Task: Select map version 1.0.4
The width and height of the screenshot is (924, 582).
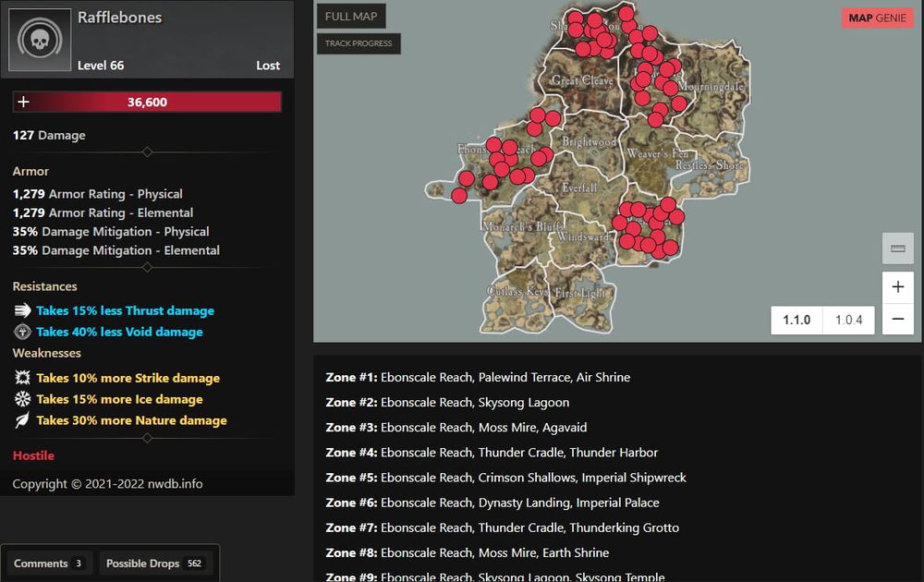Action: [848, 320]
